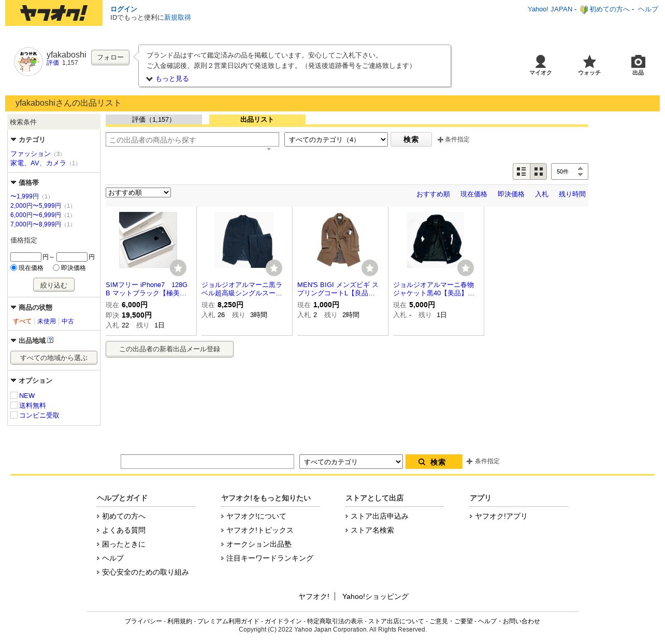Viewport: 665px width, 644px height.
Task: Open the 新規取得 link
Action: tap(178, 18)
